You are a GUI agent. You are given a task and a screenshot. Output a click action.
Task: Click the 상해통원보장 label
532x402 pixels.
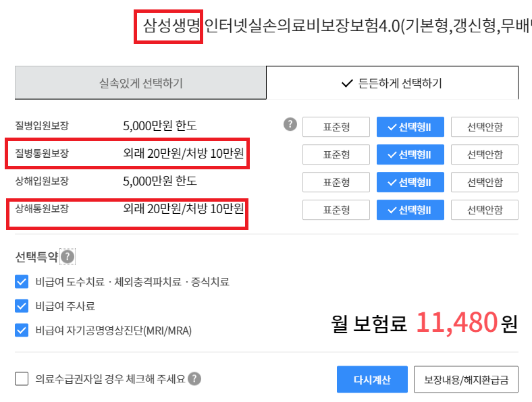pos(42,208)
